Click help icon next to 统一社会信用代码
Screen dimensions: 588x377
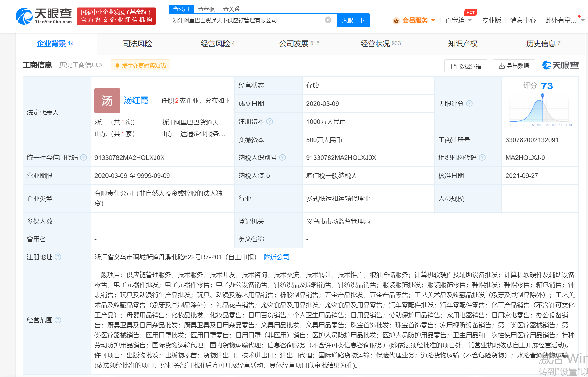pyautogui.click(x=84, y=158)
